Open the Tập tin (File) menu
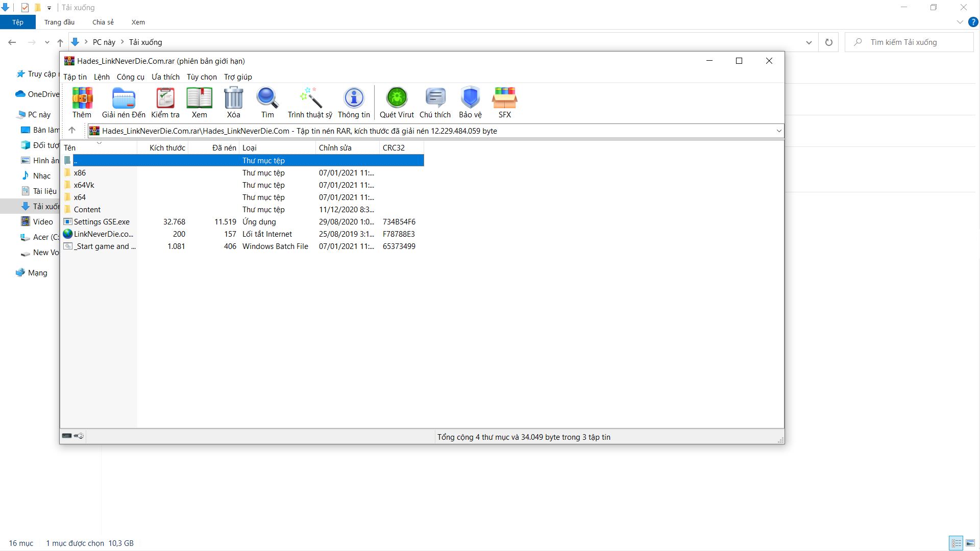Image resolution: width=980 pixels, height=551 pixels. (74, 77)
